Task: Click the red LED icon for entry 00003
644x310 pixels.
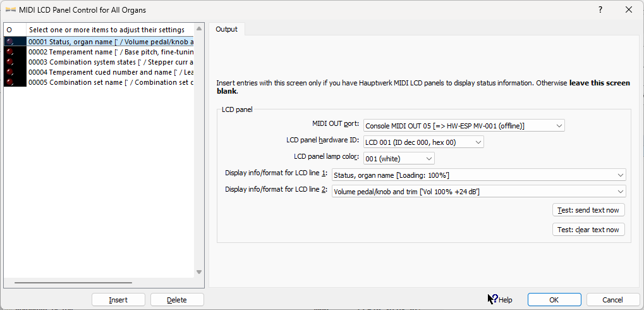Action: pyautogui.click(x=9, y=62)
